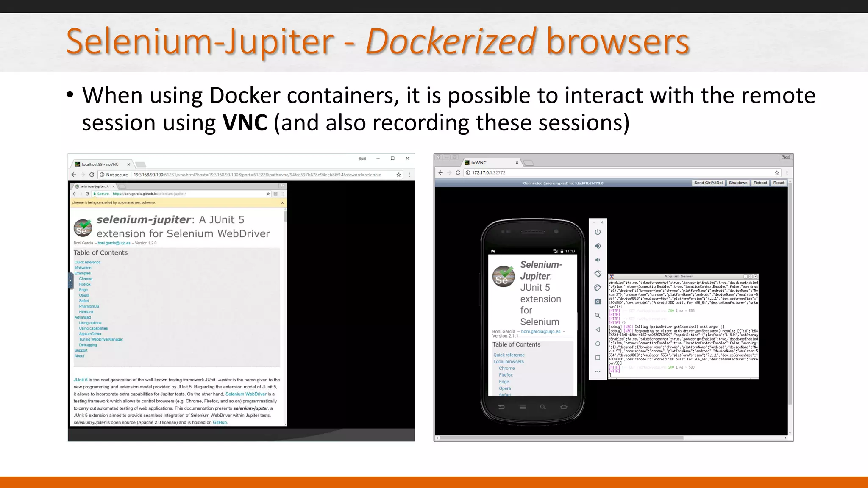This screenshot has height=488, width=868.
Task: Click the emulator power button icon
Action: coord(598,232)
